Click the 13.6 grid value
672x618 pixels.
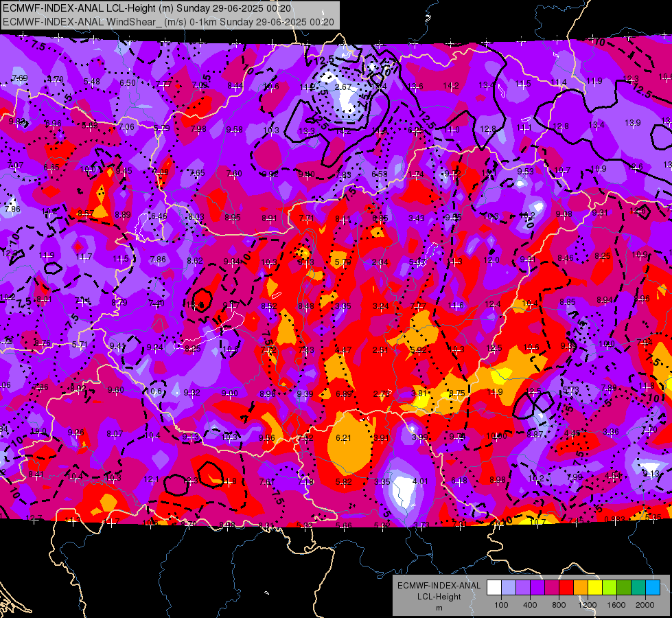tap(415, 87)
